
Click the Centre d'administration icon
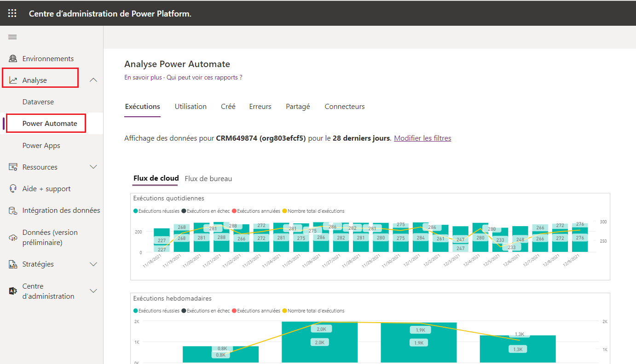13,291
